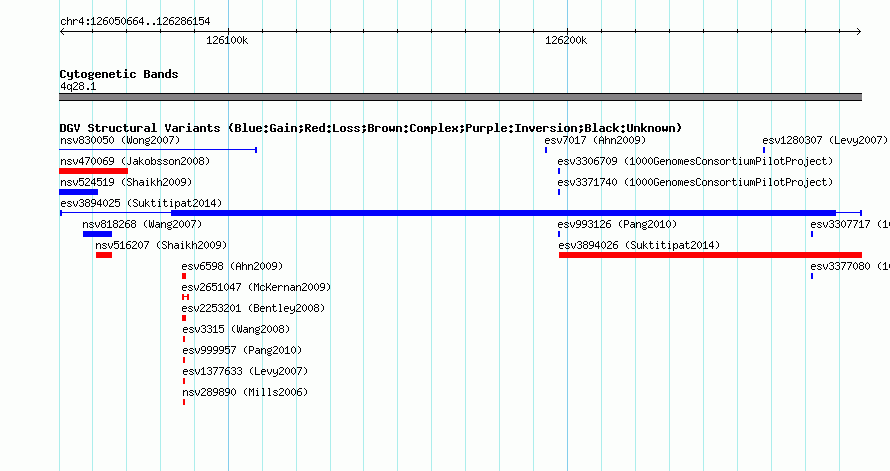Click the gray 4q28.1 cytogenetic band bar
The image size is (890, 471).
(x=461, y=97)
